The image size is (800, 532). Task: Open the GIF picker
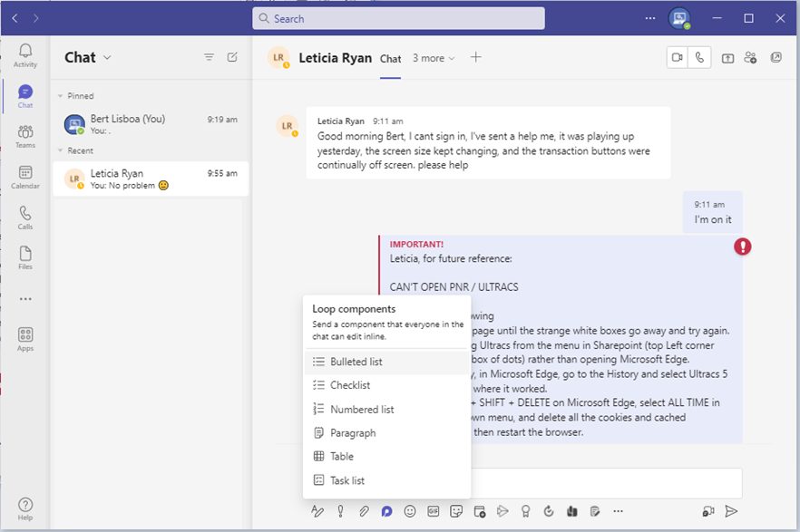tap(434, 511)
